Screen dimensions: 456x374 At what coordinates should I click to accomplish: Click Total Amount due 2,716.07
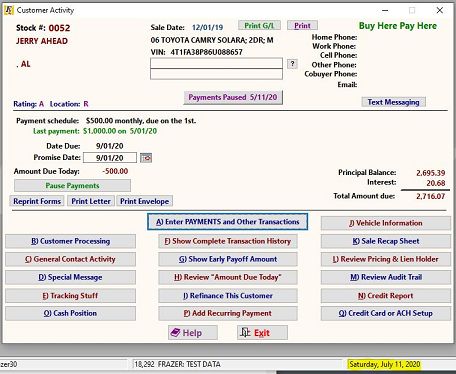430,196
